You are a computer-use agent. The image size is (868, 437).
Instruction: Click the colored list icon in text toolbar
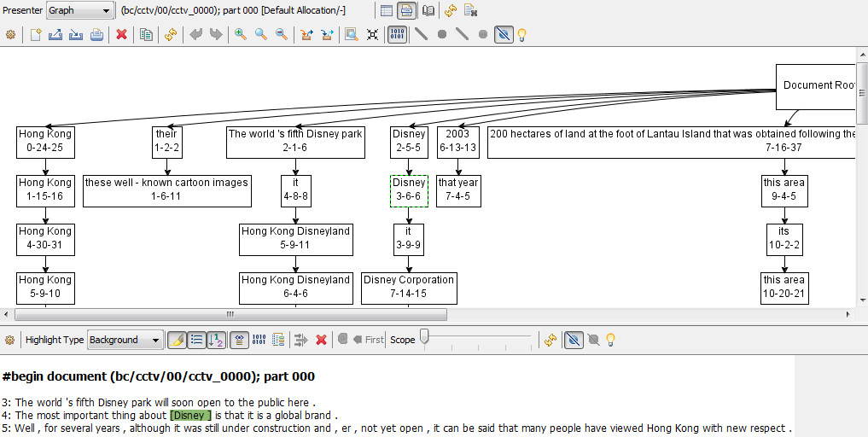coord(279,340)
